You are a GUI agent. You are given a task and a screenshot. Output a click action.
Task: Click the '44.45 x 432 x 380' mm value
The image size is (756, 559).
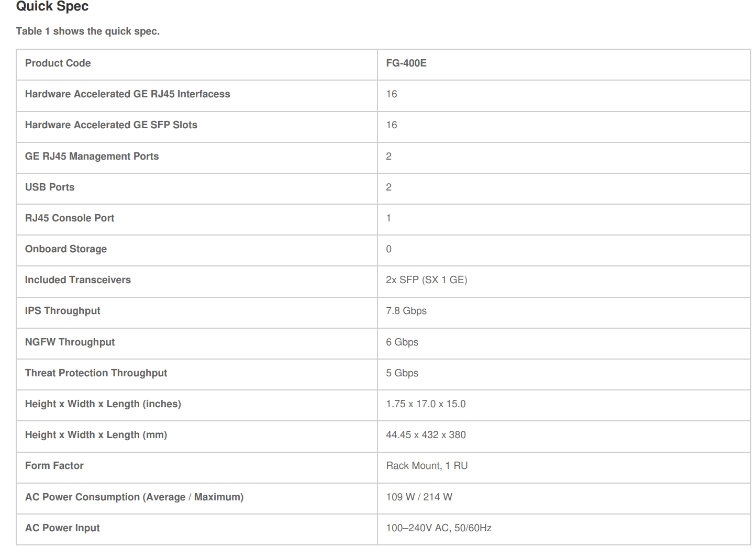tap(426, 435)
